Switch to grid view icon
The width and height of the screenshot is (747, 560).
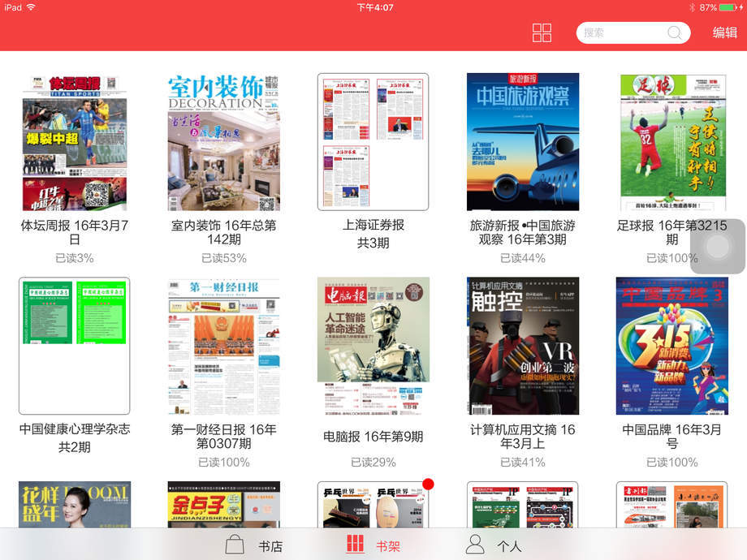click(x=542, y=32)
